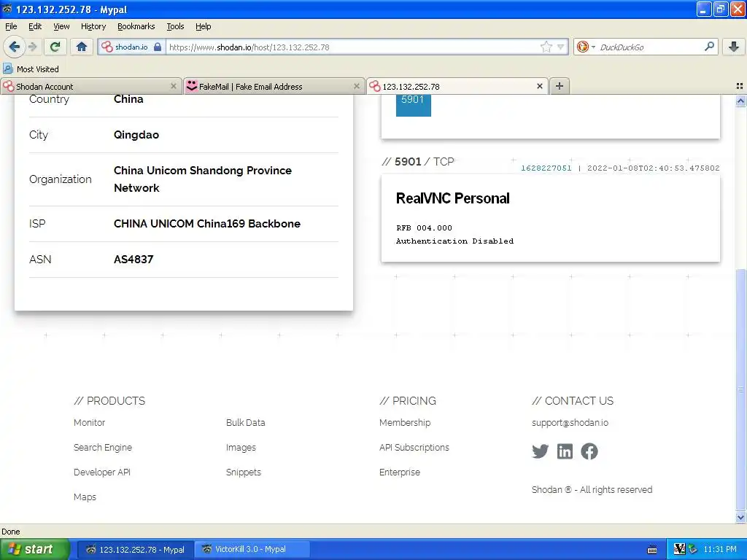
Task: Switch to 123.132.252.78 - Mypal taskbar window
Action: coord(135,549)
